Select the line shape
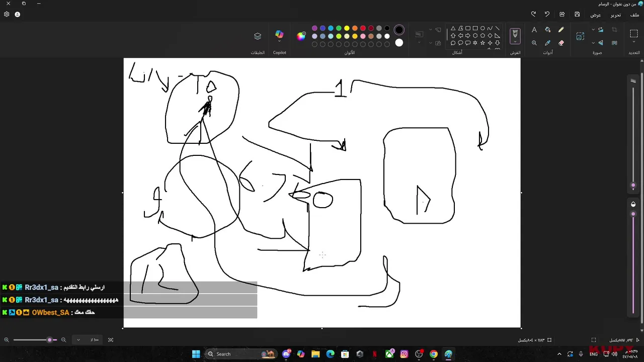The height and width of the screenshot is (362, 644). pos(497,28)
